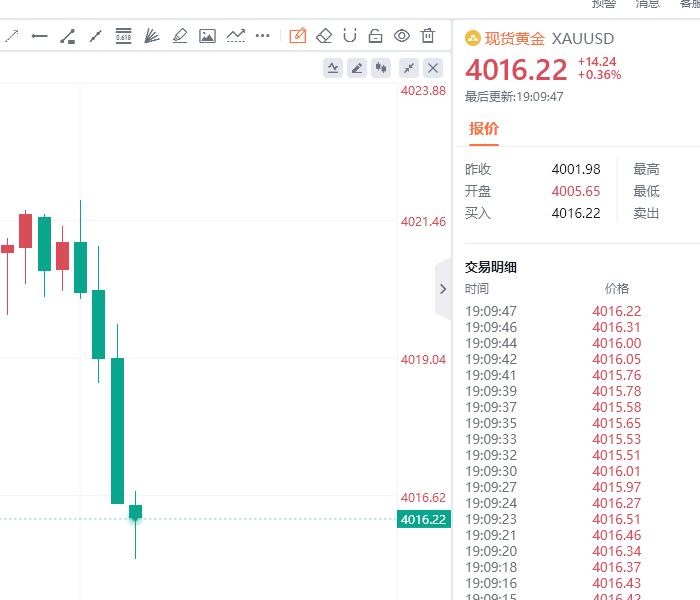Click the 最后更新:19:09:47 timestamp
700x600 pixels.
click(514, 97)
